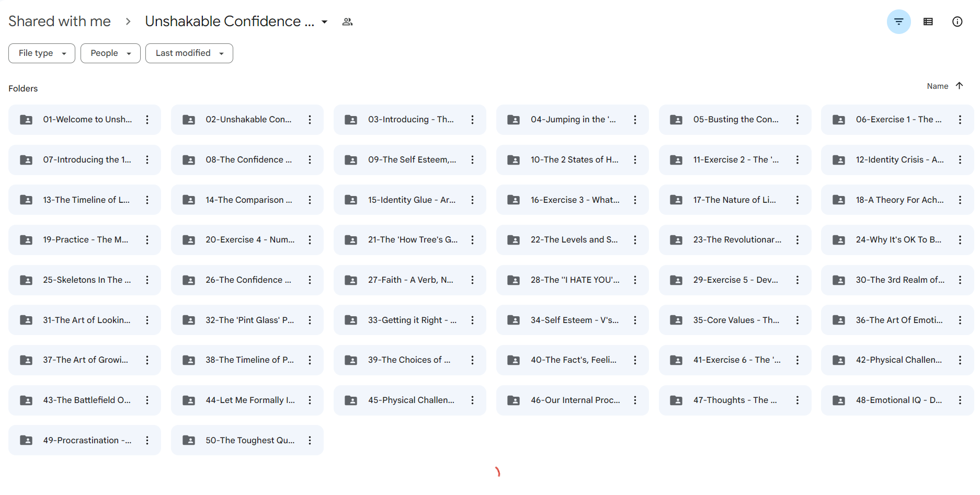980x495 pixels.
Task: Open more actions for 29-Exercise 5 folder
Action: click(797, 280)
